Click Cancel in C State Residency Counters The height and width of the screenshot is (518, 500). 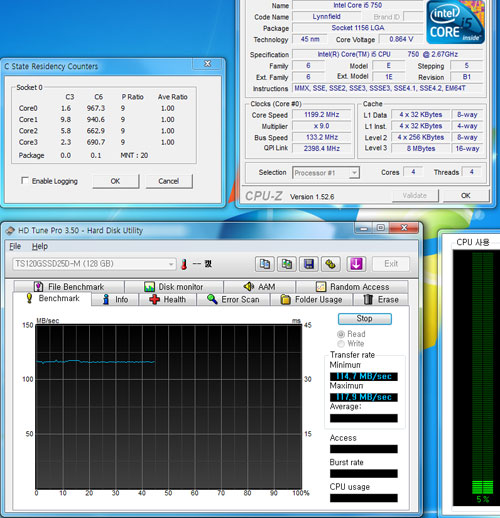click(169, 181)
